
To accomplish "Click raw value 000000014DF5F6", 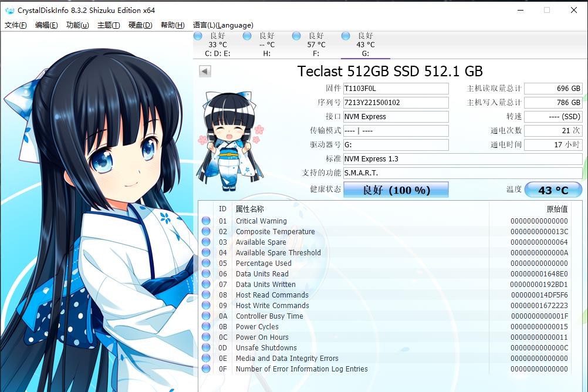I will point(540,295).
